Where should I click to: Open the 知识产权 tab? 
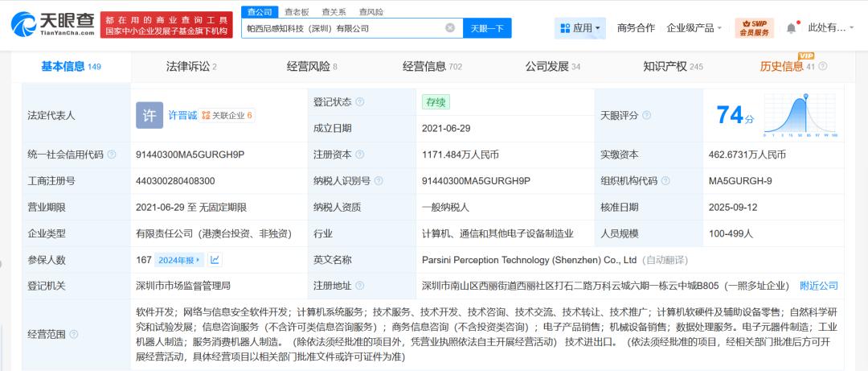point(673,67)
